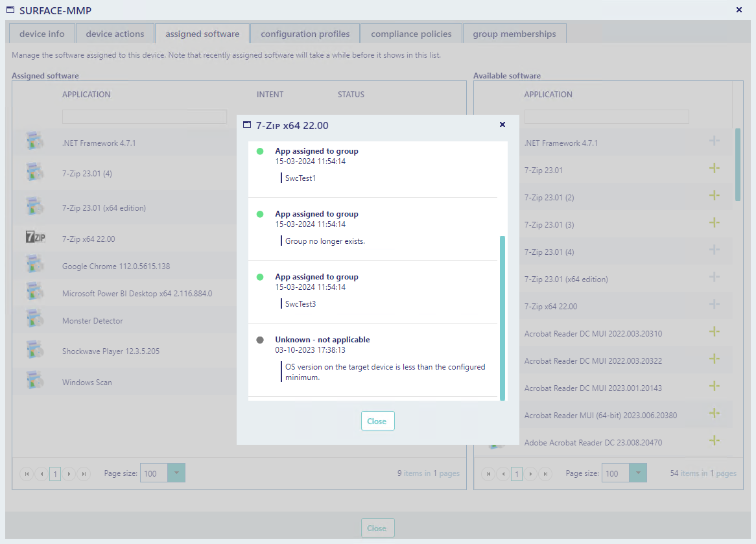
Task: Open available software page size dropdown
Action: tap(638, 473)
